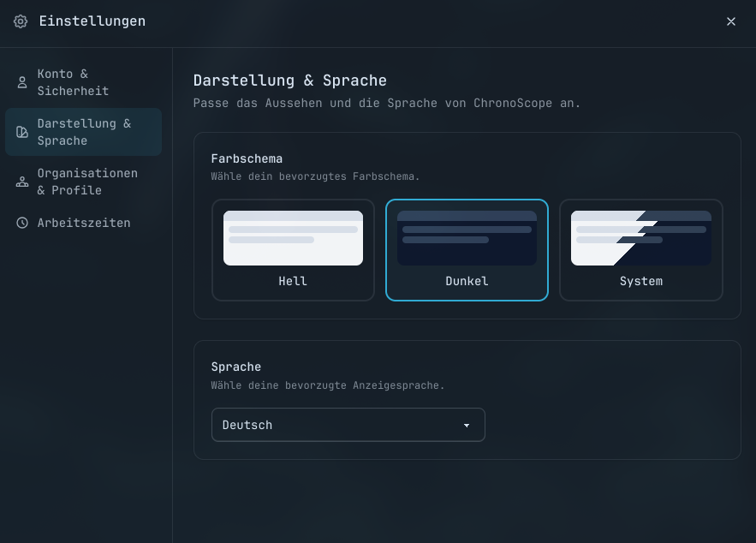Screen dimensions: 756x543
Task: Click the clock icon beside Arbeitszeiten
Action: click(x=22, y=223)
